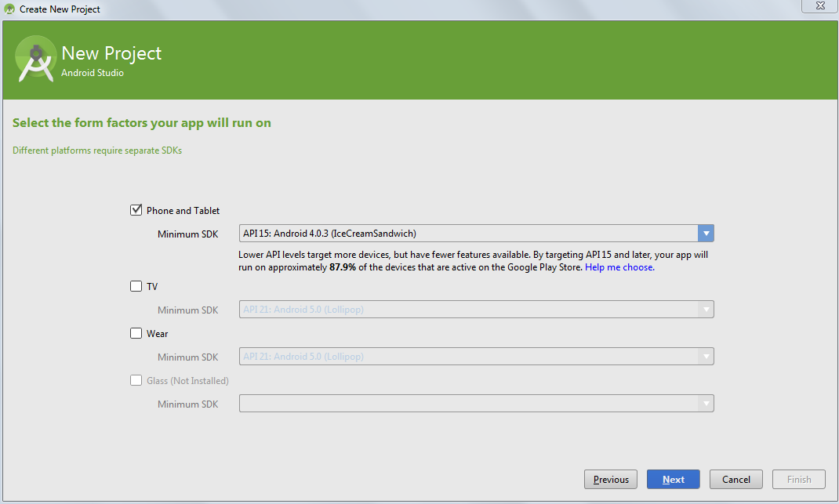Expand the Glass Minimum SDK dropdown
This screenshot has width=839, height=504.
[x=706, y=404]
